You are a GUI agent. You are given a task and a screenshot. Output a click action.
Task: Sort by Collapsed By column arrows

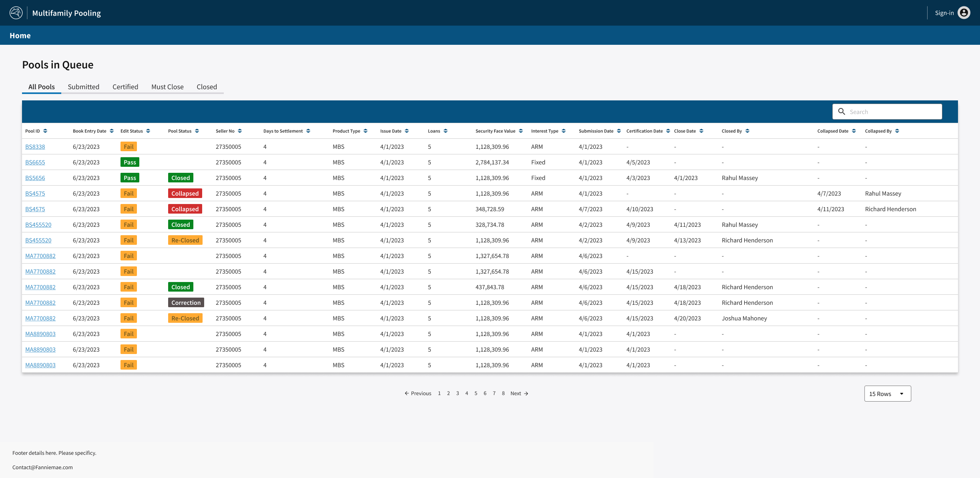[897, 131]
